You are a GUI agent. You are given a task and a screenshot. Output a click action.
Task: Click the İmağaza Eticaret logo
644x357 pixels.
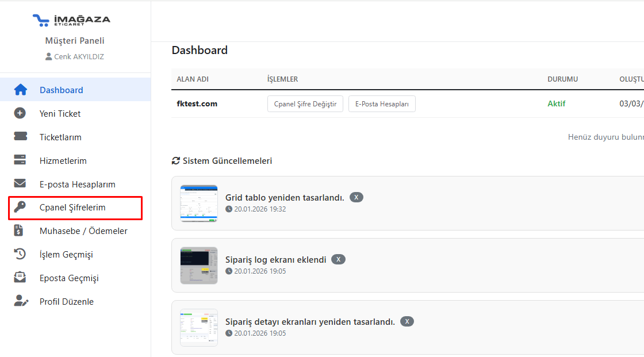click(x=72, y=20)
